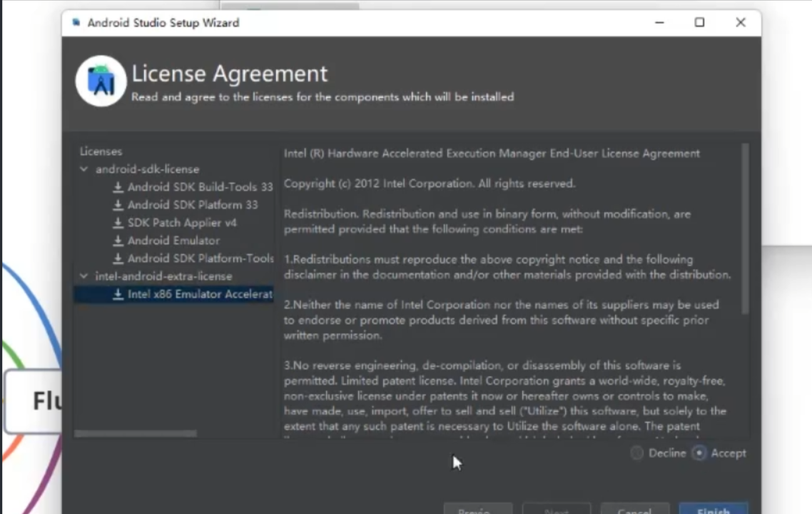The width and height of the screenshot is (812, 514).
Task: Click the Licenses heading text
Action: click(x=101, y=151)
